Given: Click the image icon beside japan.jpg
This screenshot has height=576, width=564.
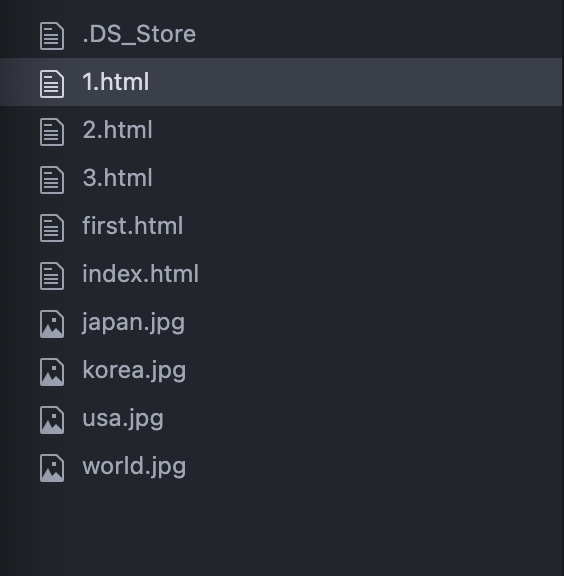Looking at the screenshot, I should [52, 324].
